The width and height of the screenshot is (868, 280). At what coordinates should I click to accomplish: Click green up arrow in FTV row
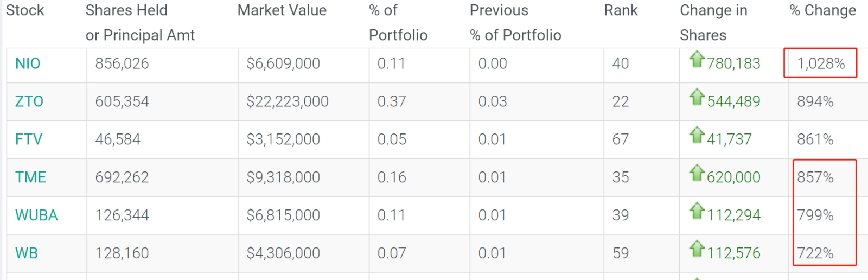(697, 135)
